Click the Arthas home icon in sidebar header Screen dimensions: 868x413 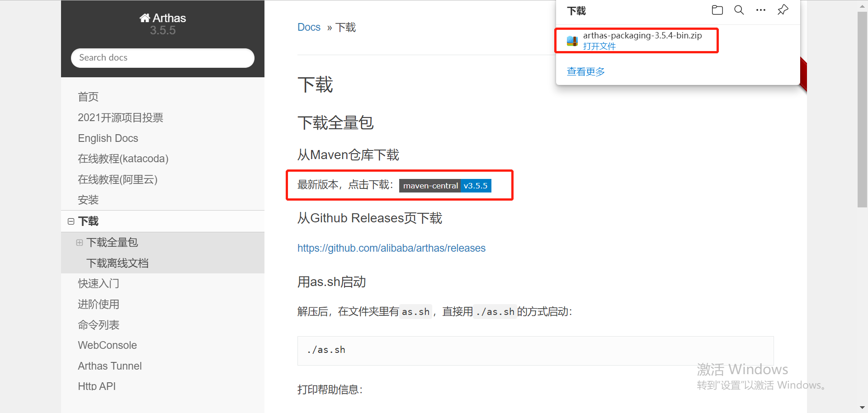[x=145, y=17]
